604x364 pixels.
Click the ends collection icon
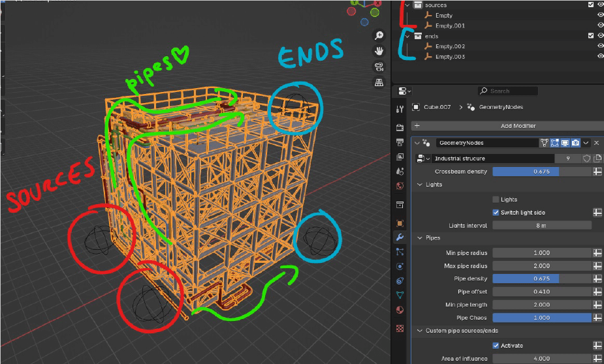(417, 36)
